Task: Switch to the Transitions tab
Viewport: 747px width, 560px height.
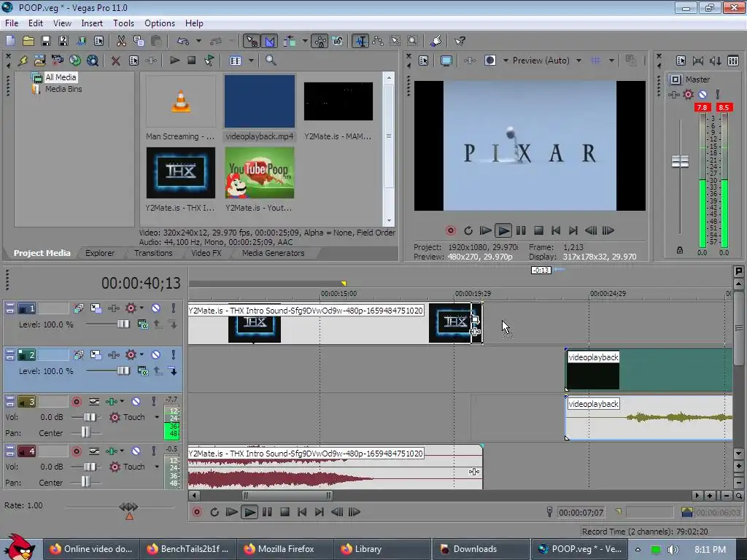Action: (153, 253)
